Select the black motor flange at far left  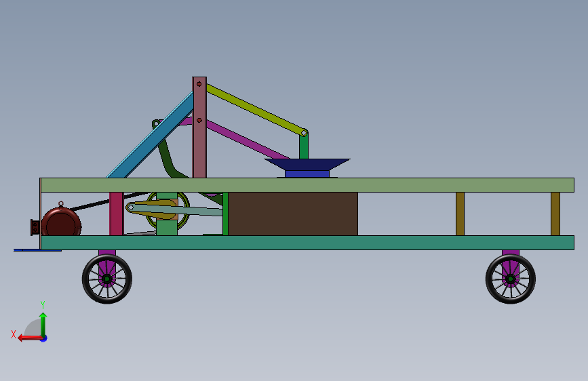(x=35, y=227)
